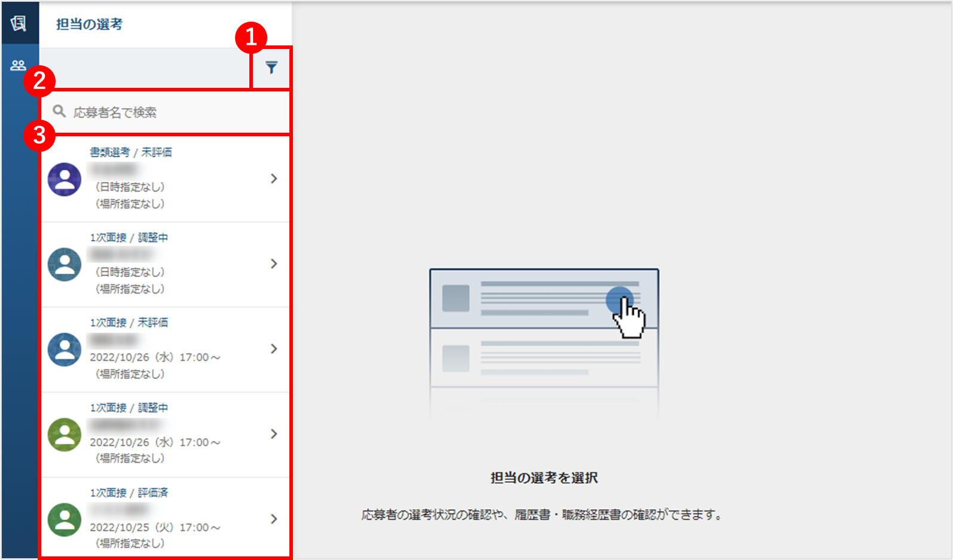Select the 1次面接 / 評価済 status text
Image resolution: width=953 pixels, height=560 pixels.
129,492
